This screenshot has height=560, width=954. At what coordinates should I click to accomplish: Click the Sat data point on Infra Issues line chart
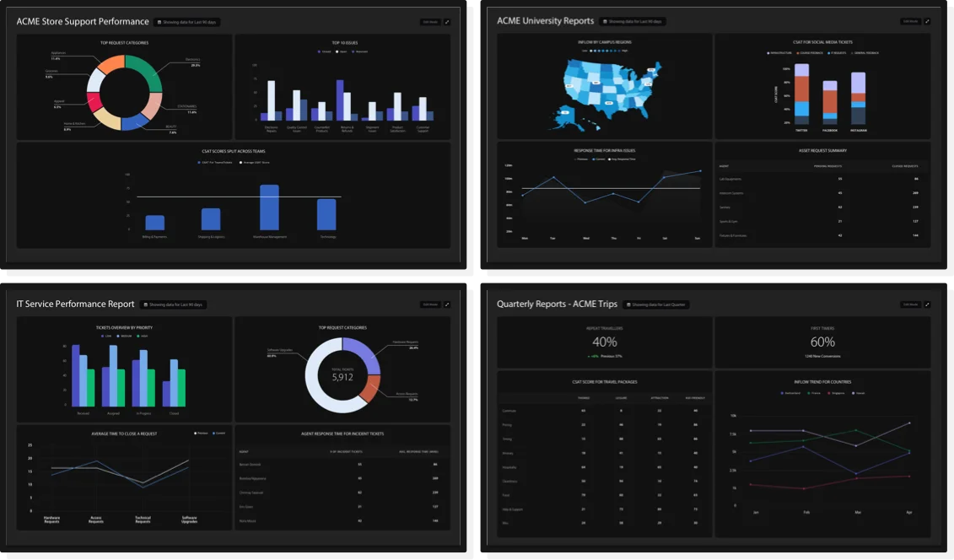tap(665, 177)
